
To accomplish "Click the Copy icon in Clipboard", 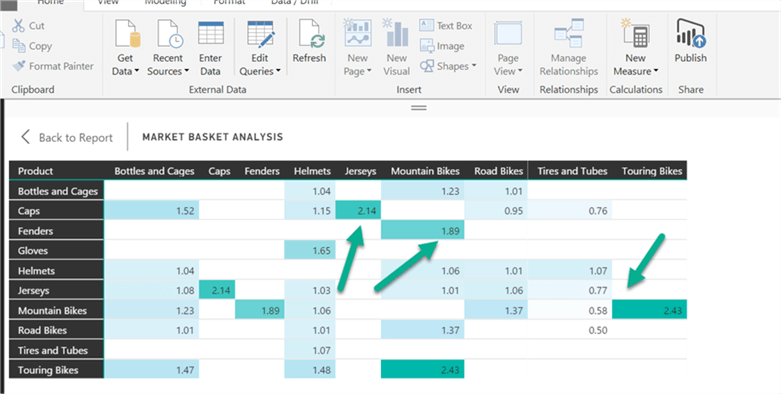I will coord(19,46).
